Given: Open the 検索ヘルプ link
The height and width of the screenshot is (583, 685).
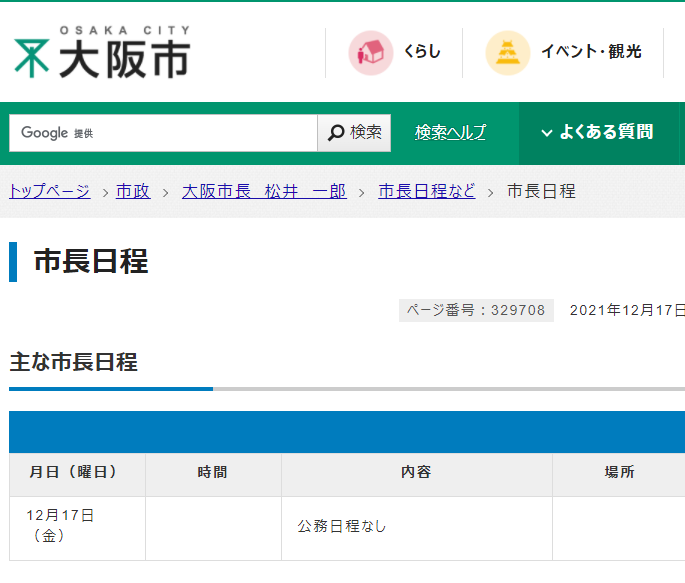Looking at the screenshot, I should tap(450, 132).
